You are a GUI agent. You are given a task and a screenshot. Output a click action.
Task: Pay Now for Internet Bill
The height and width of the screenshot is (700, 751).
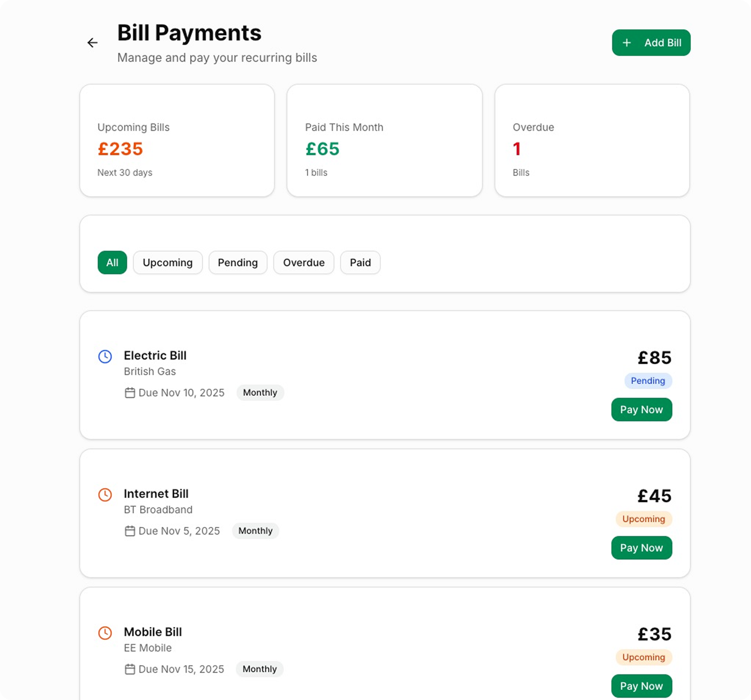coord(642,548)
